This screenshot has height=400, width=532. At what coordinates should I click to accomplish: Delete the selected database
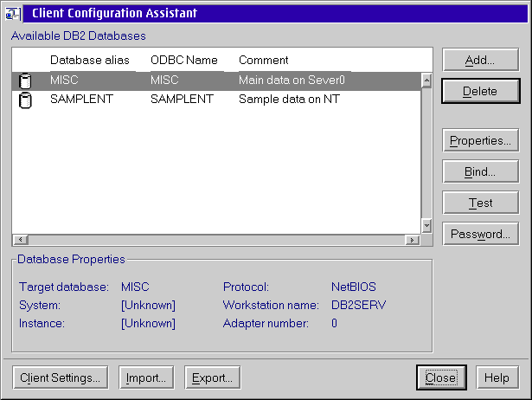pos(480,91)
